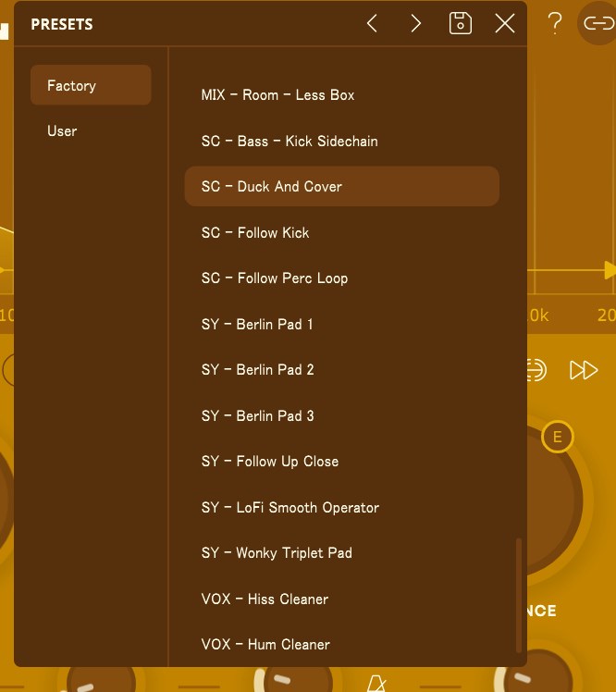Go to the next preset arrow
This screenshot has height=692, width=616.
pyautogui.click(x=416, y=24)
